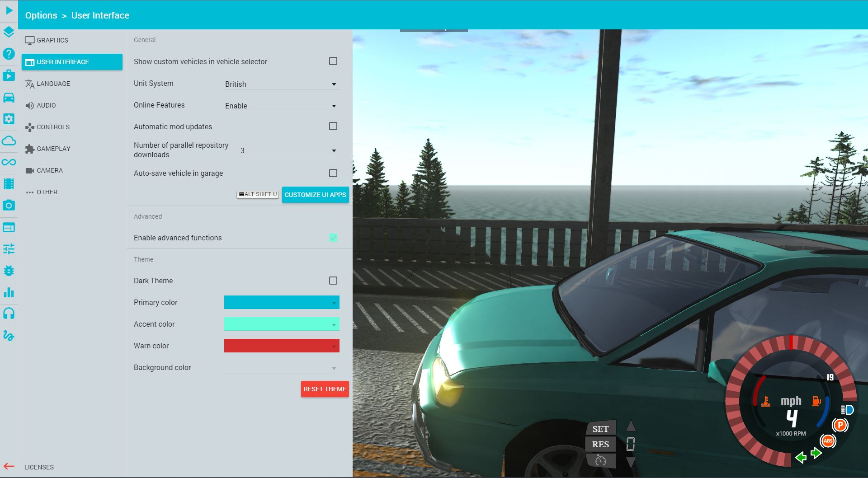Open the replay film strip icon
Viewport: 868px width, 478px height.
[9, 184]
